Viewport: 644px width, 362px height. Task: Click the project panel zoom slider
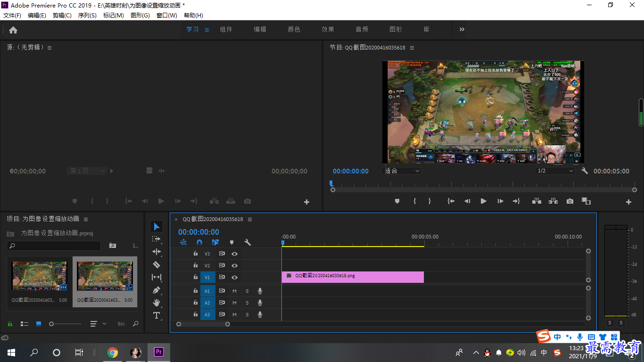tap(65, 324)
